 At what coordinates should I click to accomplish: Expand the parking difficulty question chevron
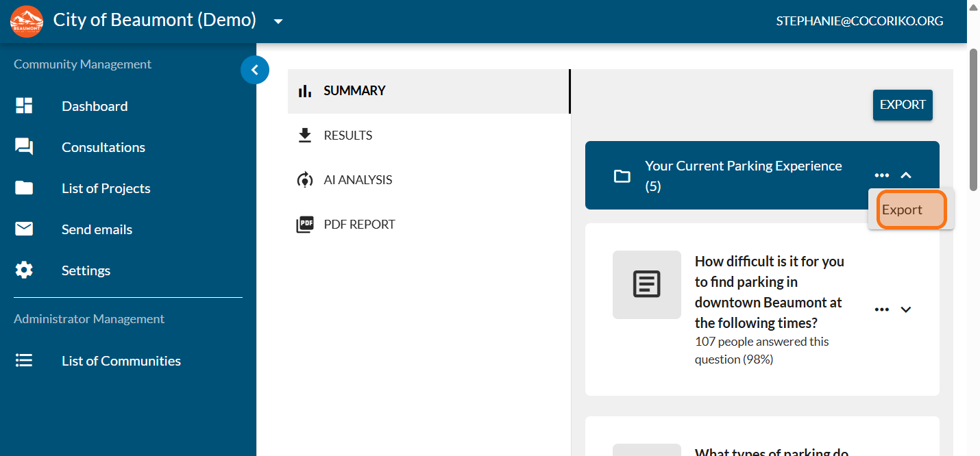[x=906, y=309]
